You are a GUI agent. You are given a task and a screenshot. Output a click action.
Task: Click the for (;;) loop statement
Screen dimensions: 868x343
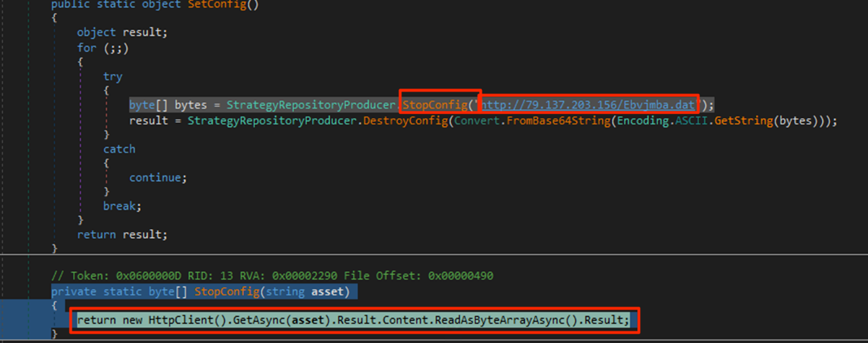(103, 48)
